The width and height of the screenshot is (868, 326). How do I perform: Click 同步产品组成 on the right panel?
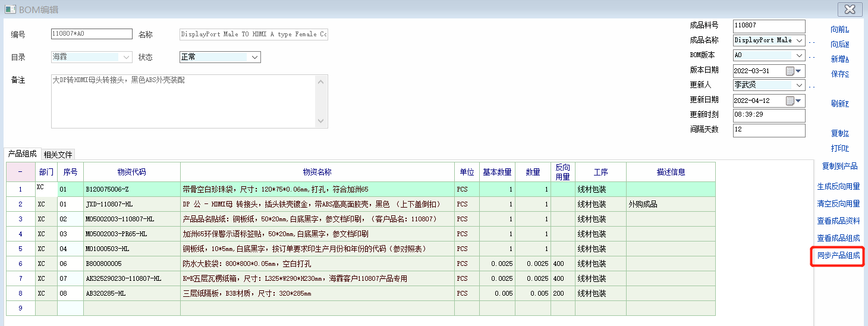click(838, 256)
